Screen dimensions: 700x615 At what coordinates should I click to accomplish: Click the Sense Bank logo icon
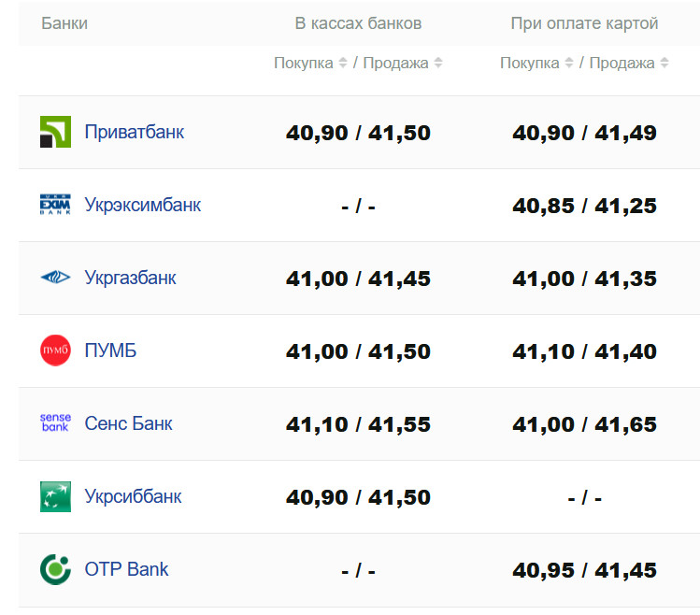pyautogui.click(x=55, y=423)
